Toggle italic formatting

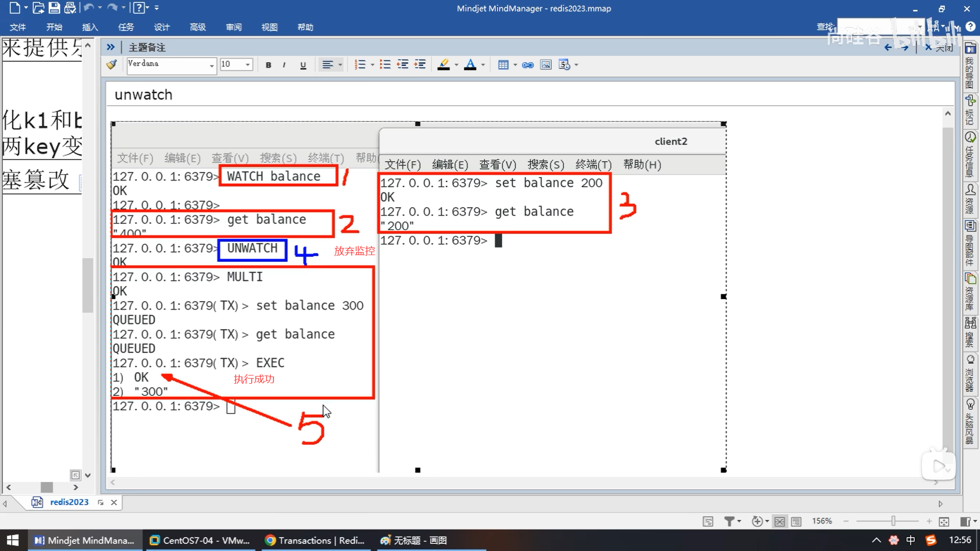[x=284, y=65]
